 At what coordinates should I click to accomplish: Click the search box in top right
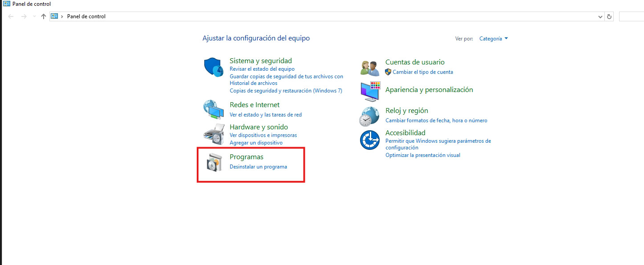point(631,16)
